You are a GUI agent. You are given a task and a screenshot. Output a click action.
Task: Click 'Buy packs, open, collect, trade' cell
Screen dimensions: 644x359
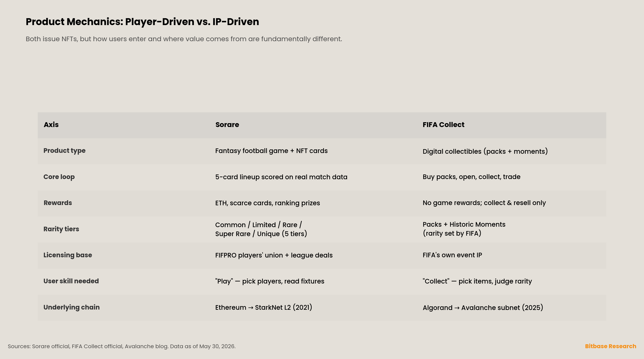click(x=471, y=177)
